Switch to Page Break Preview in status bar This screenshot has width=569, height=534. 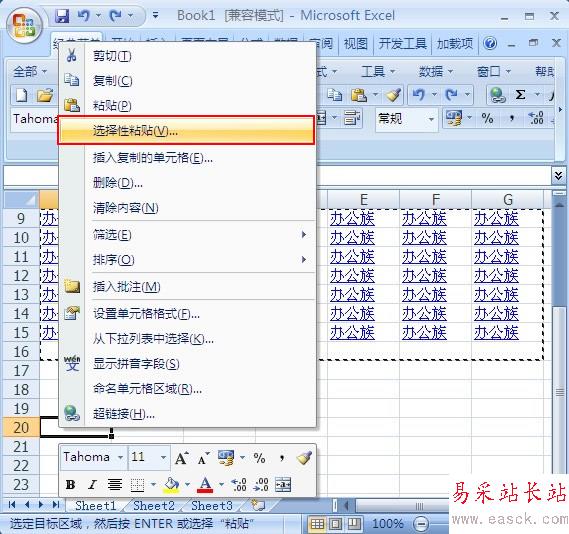click(353, 524)
